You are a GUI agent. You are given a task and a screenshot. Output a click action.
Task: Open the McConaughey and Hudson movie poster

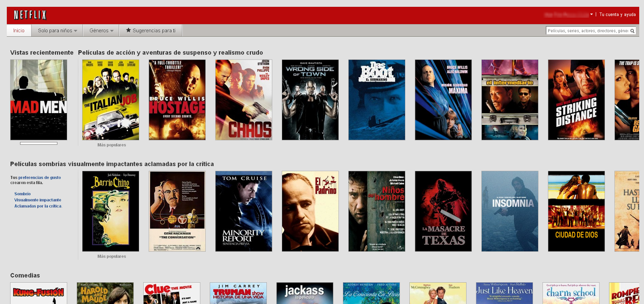click(438, 293)
